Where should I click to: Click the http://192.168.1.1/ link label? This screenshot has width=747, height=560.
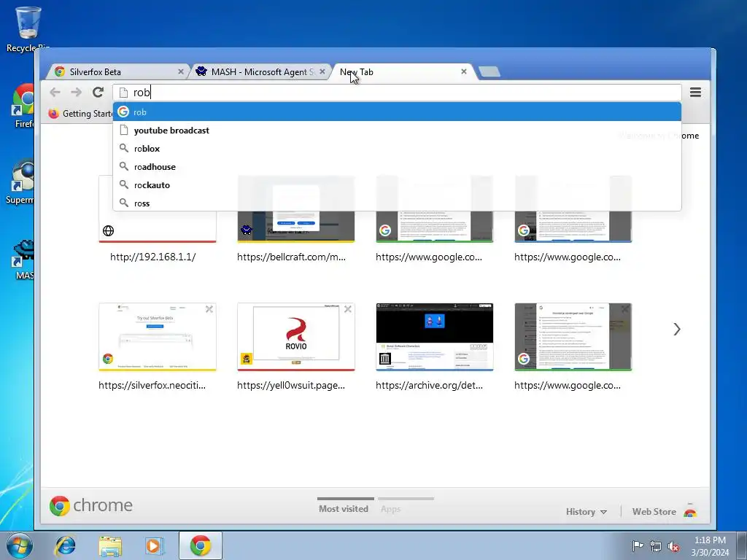153,257
